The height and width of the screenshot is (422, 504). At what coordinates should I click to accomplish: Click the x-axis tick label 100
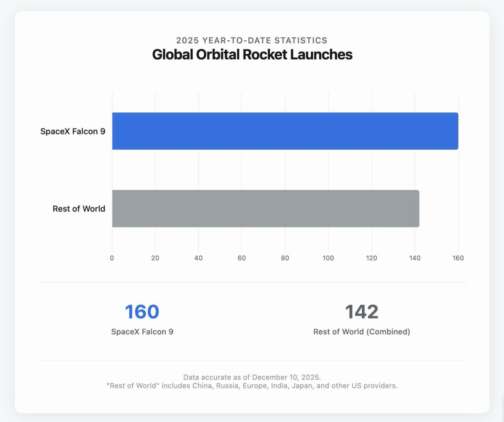pyautogui.click(x=328, y=258)
